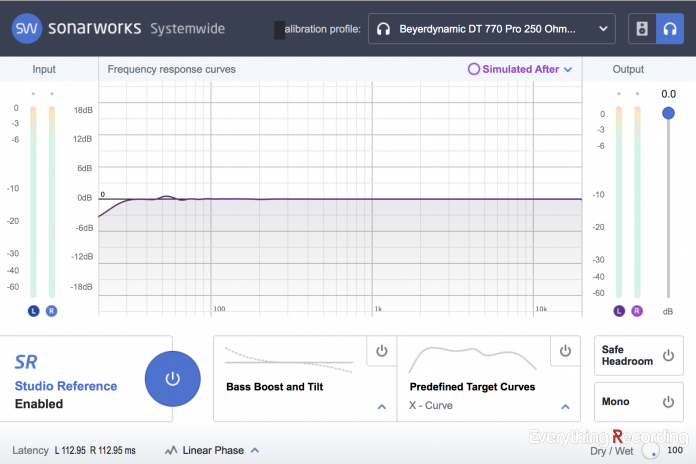Click the target curve preview thumbnail
This screenshot has width=696, height=464.
point(472,360)
